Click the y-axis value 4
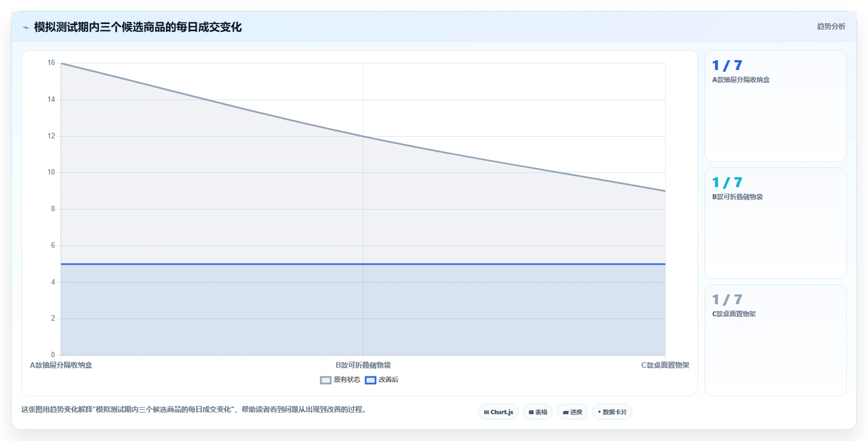Image resolution: width=868 pixels, height=441 pixels. [53, 282]
